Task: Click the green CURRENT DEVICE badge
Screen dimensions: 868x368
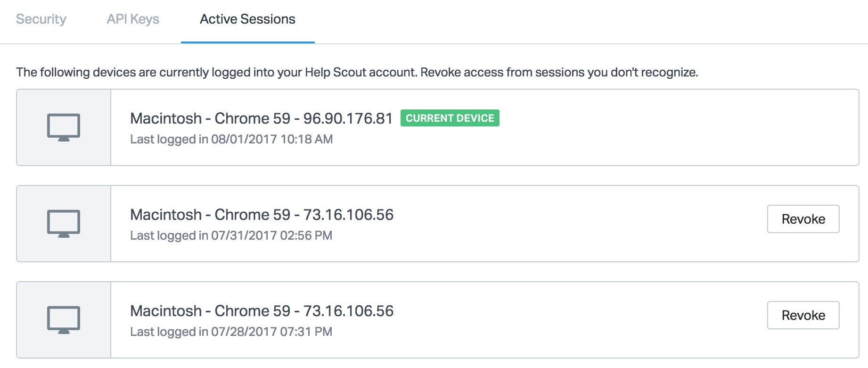Action: pos(450,118)
